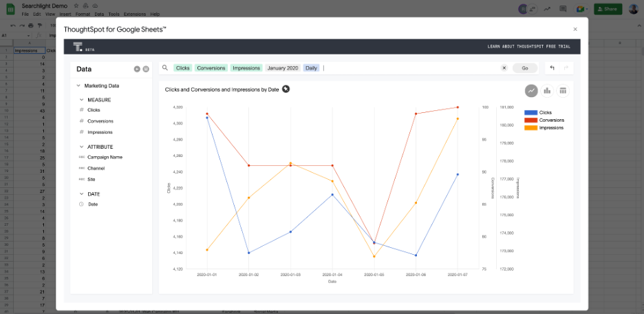Open the Extensions menu

[x=135, y=14]
